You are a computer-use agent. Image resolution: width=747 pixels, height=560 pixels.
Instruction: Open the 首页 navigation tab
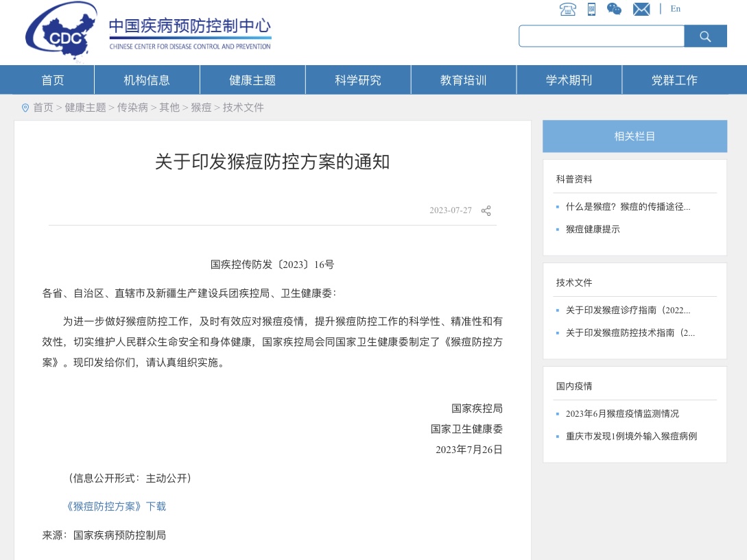(x=52, y=80)
